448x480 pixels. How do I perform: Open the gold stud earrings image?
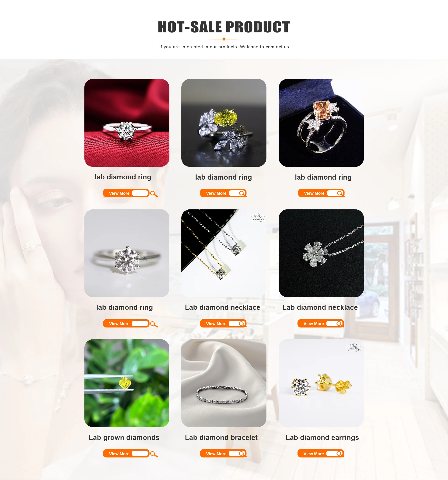(x=321, y=383)
